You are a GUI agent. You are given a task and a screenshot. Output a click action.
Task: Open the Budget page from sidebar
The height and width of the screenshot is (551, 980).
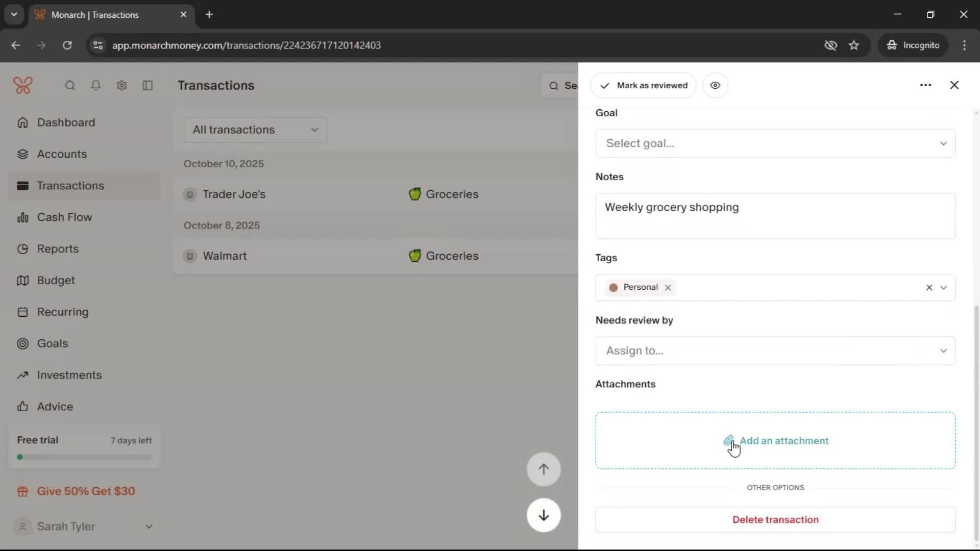pyautogui.click(x=56, y=281)
